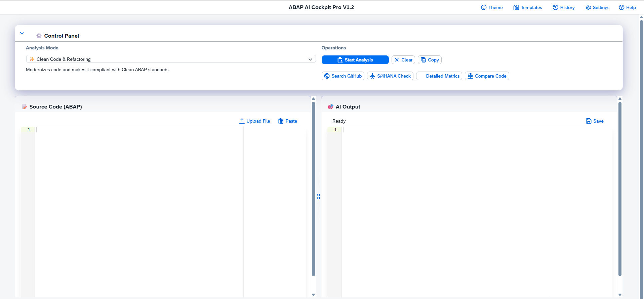Image resolution: width=644 pixels, height=299 pixels.
Task: Click the AI Output heading
Action: 348,107
